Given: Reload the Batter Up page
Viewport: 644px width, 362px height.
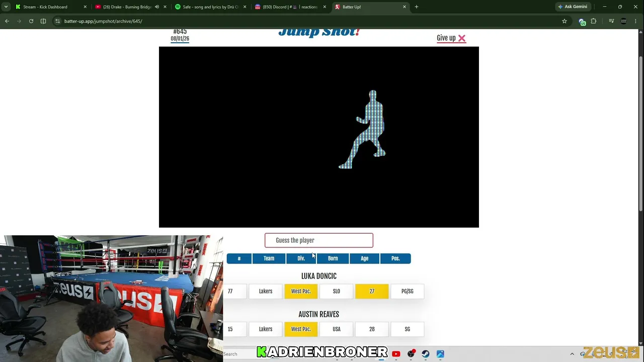Looking at the screenshot, I should [31, 21].
